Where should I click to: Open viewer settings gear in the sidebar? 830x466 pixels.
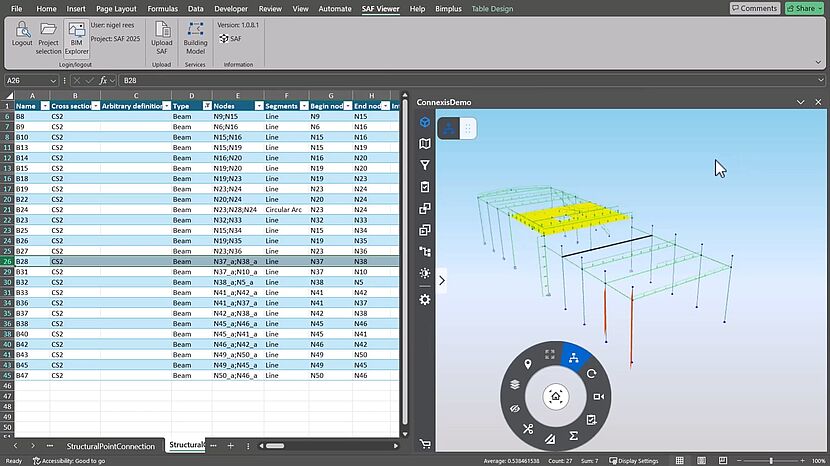(425, 299)
